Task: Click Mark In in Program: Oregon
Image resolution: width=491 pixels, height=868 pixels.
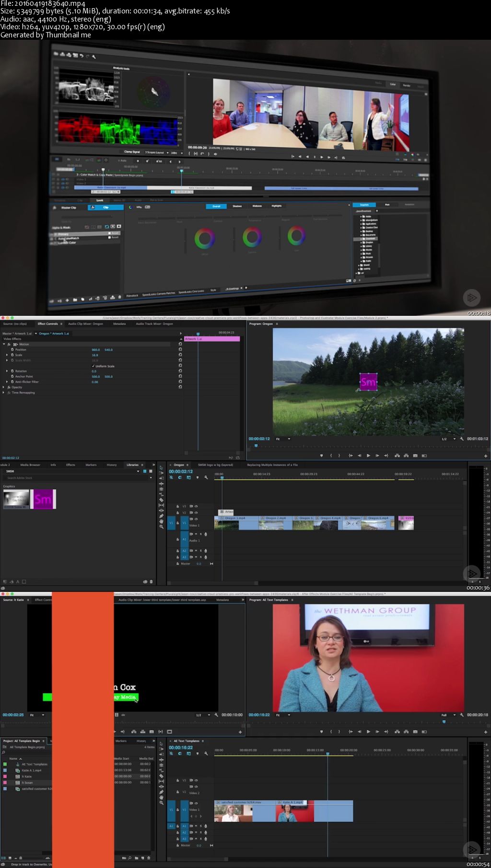Action: (x=331, y=456)
